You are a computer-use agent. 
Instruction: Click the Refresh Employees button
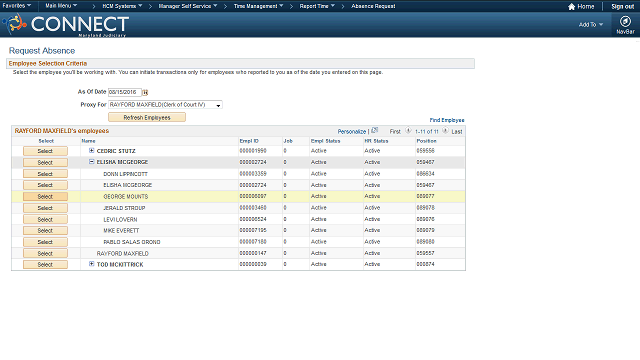(147, 118)
